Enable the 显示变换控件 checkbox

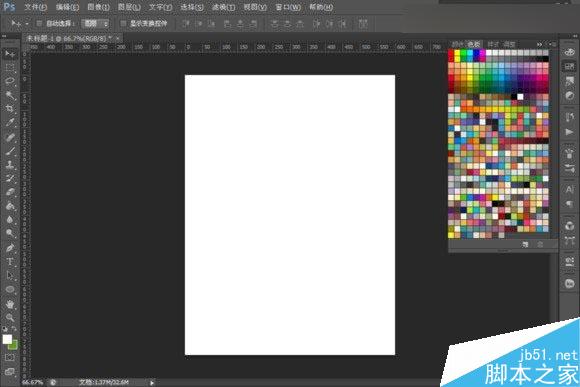click(x=123, y=23)
